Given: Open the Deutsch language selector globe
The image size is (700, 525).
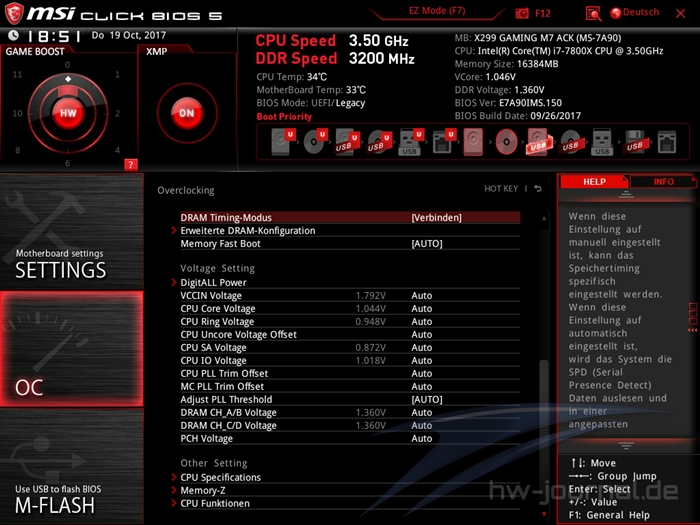Looking at the screenshot, I should pyautogui.click(x=616, y=13).
